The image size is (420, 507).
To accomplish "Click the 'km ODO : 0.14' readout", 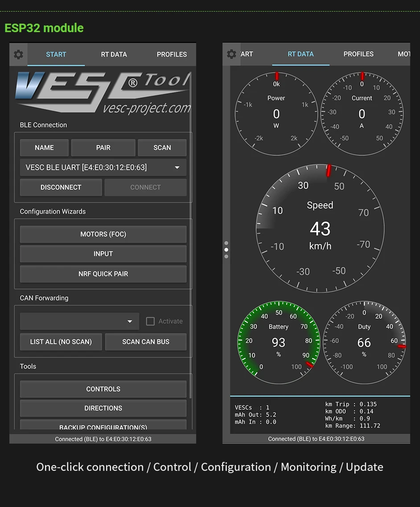I will point(349,411).
